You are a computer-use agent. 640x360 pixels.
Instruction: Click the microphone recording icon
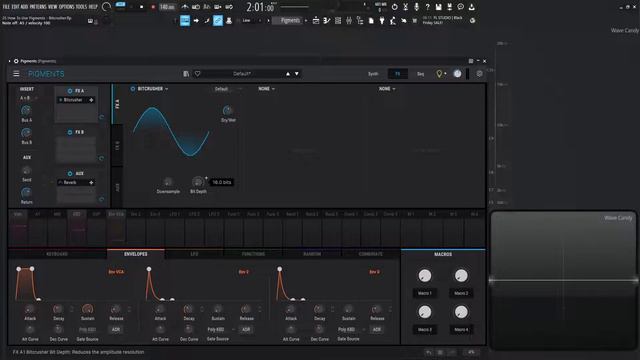tap(416, 7)
